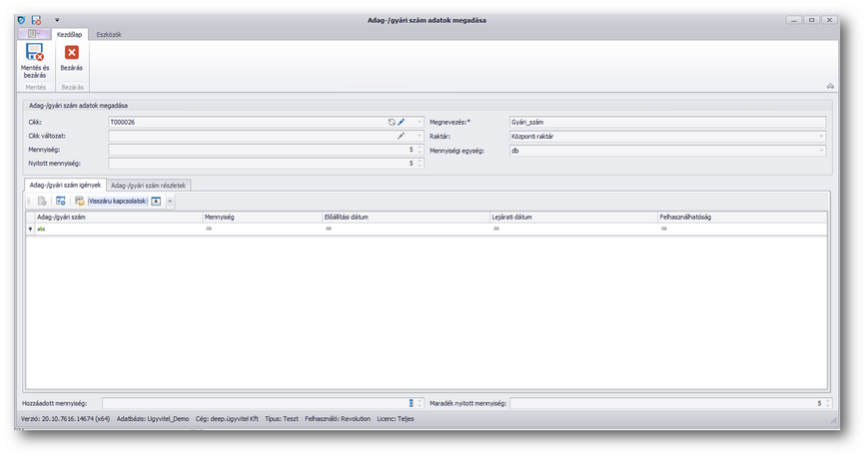Click the second icon in the grid toolbar

(x=60, y=202)
